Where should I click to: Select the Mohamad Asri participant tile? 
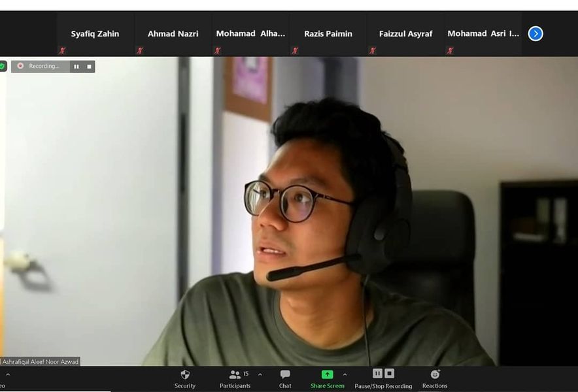click(483, 34)
